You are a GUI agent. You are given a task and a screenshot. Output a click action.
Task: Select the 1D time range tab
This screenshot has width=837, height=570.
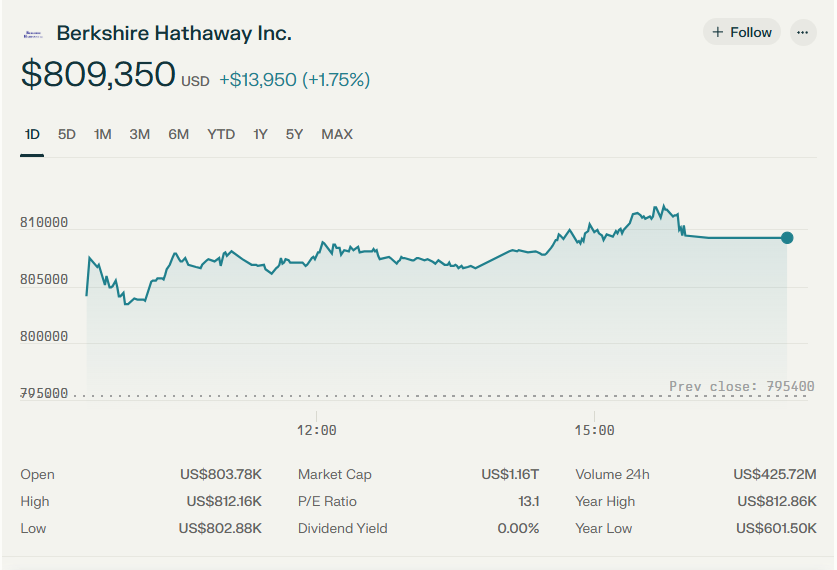click(x=32, y=134)
